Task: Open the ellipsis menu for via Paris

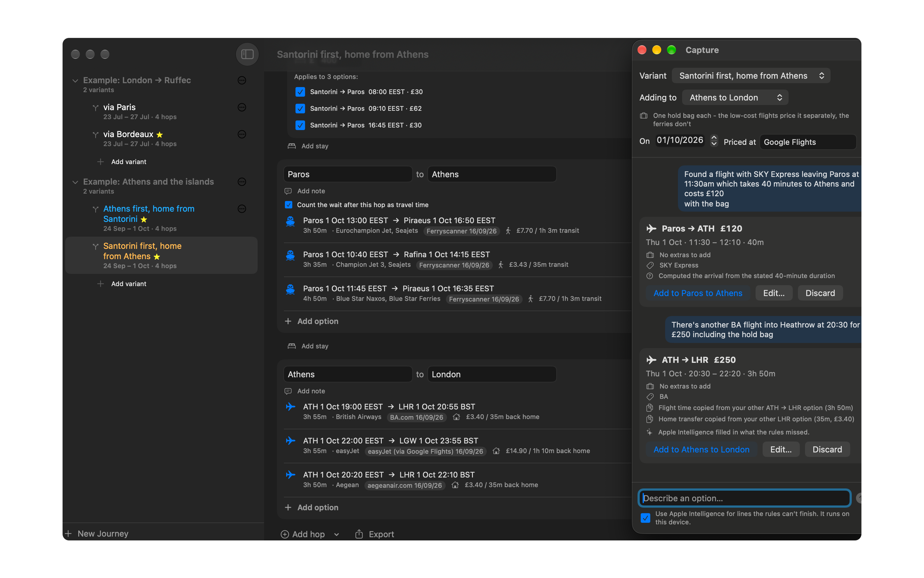Action: tap(242, 108)
